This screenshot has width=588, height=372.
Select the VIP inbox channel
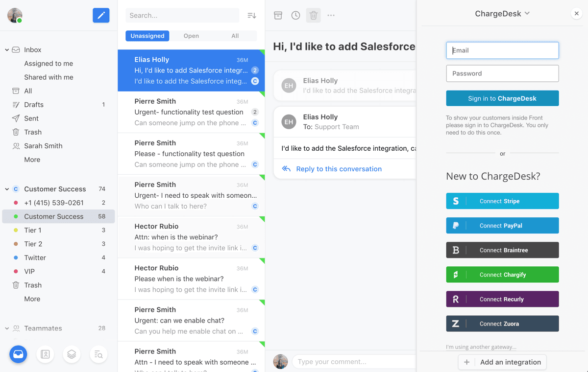point(29,271)
